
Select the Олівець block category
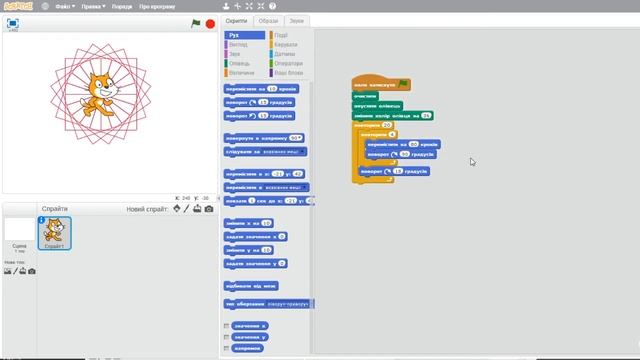(244, 63)
